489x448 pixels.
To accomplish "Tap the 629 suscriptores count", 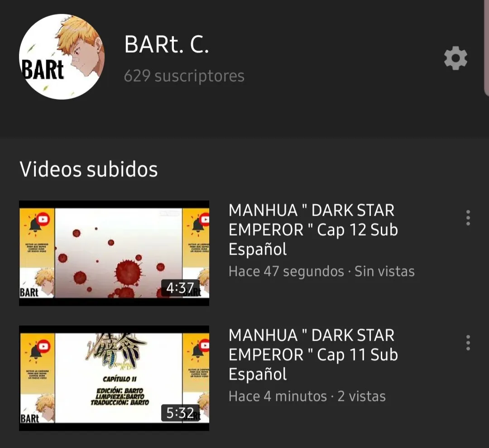I will pos(184,76).
